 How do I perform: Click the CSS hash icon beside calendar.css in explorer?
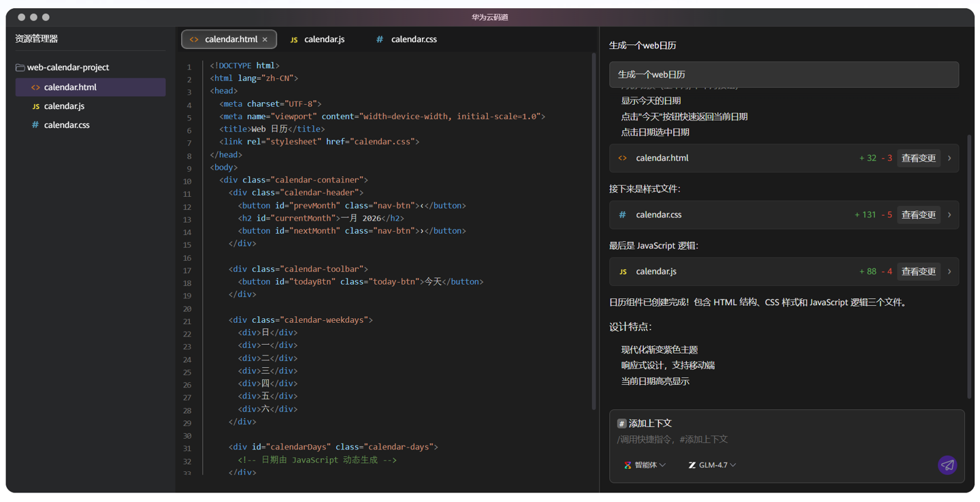pos(35,125)
